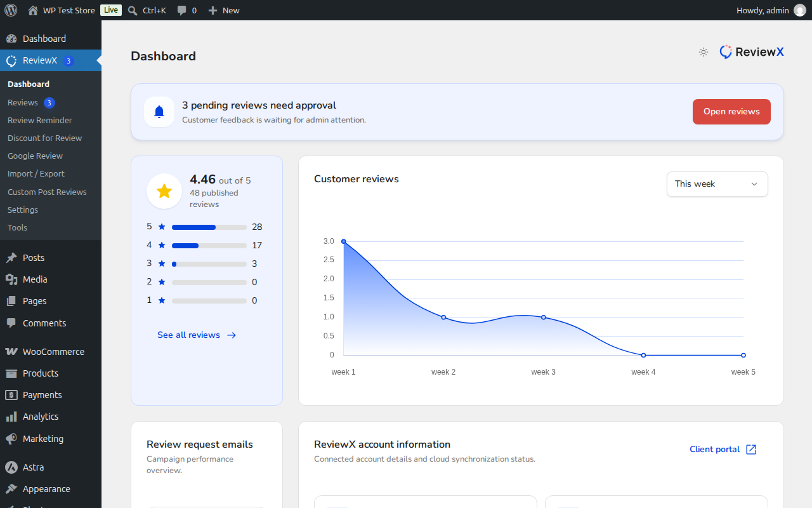The width and height of the screenshot is (812, 508).
Task: Click the week 3 data point on chart
Action: (544, 317)
